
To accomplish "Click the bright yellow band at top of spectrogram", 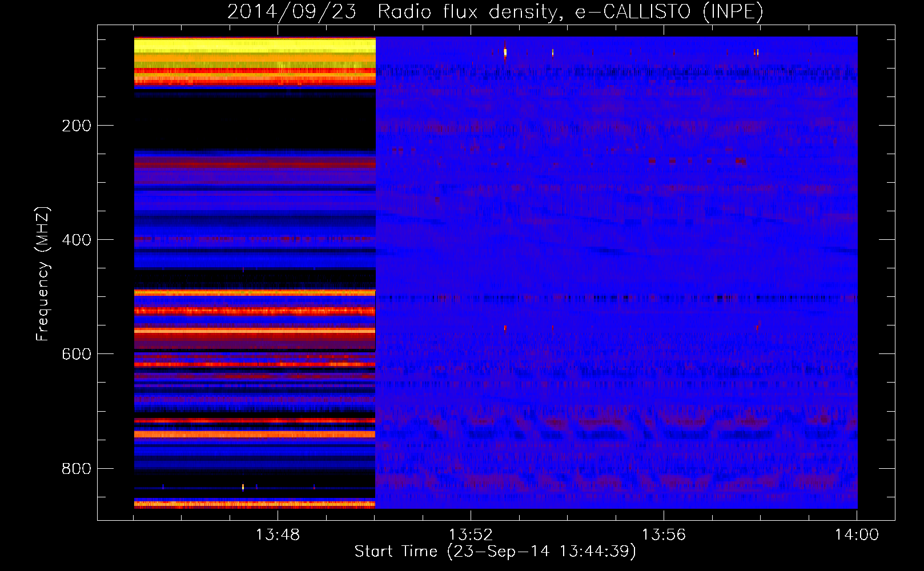I will [x=255, y=46].
